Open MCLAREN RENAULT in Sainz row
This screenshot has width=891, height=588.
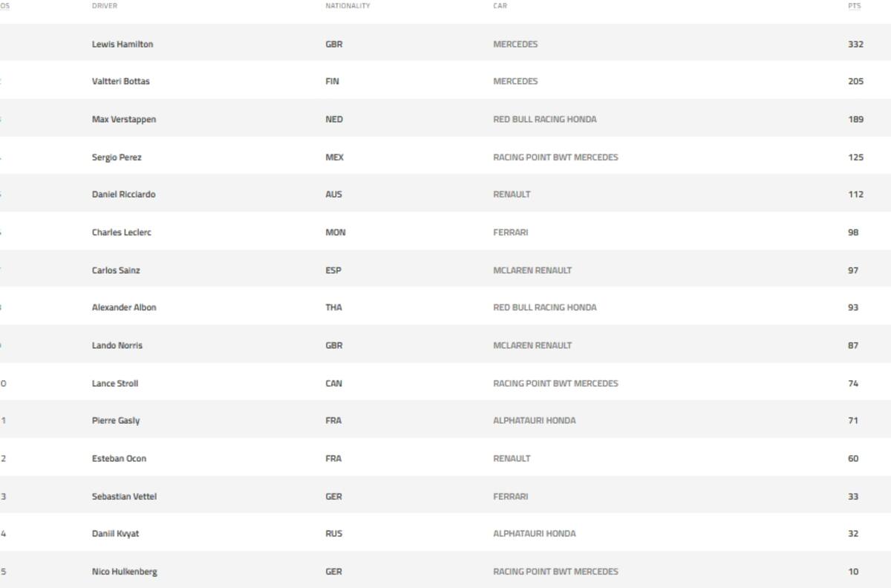(532, 270)
